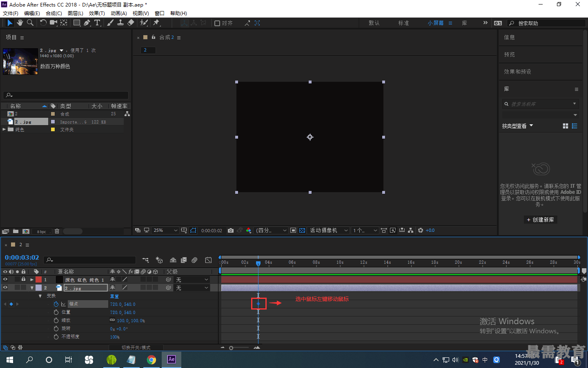Take a snapshot with camera icon

point(231,231)
